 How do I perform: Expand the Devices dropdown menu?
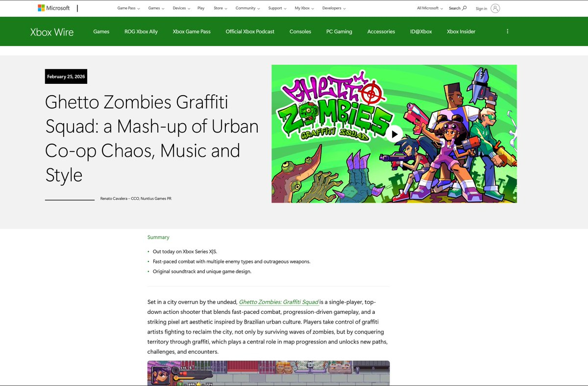[x=181, y=8]
